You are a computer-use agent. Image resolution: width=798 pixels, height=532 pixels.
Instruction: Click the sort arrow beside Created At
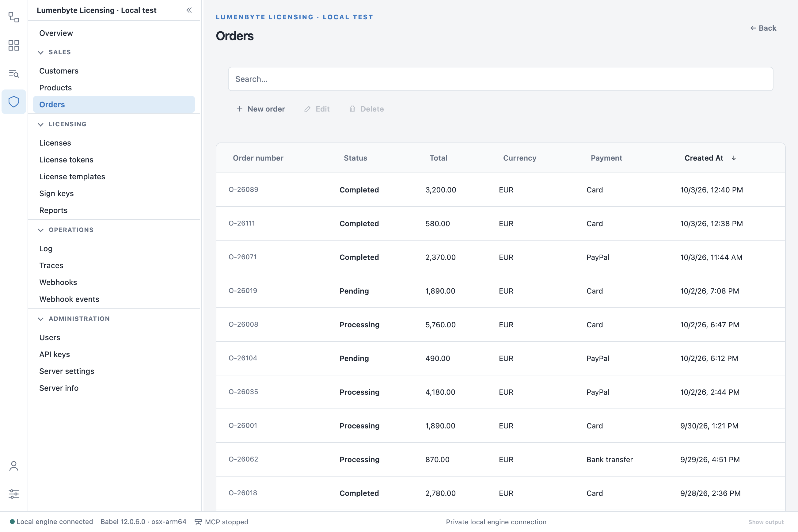click(734, 158)
